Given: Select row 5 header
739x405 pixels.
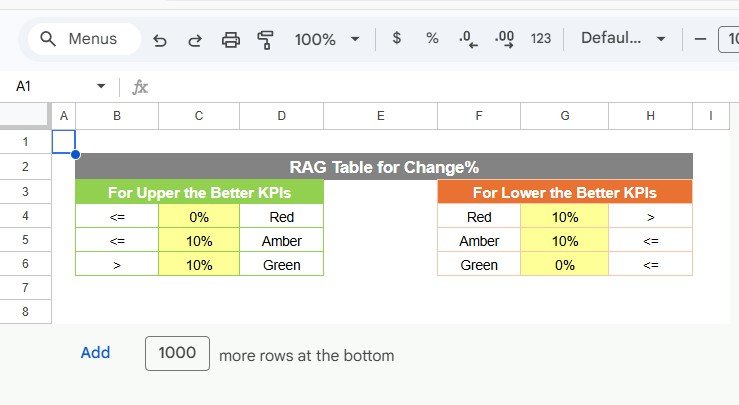Looking at the screenshot, I should pyautogui.click(x=25, y=240).
